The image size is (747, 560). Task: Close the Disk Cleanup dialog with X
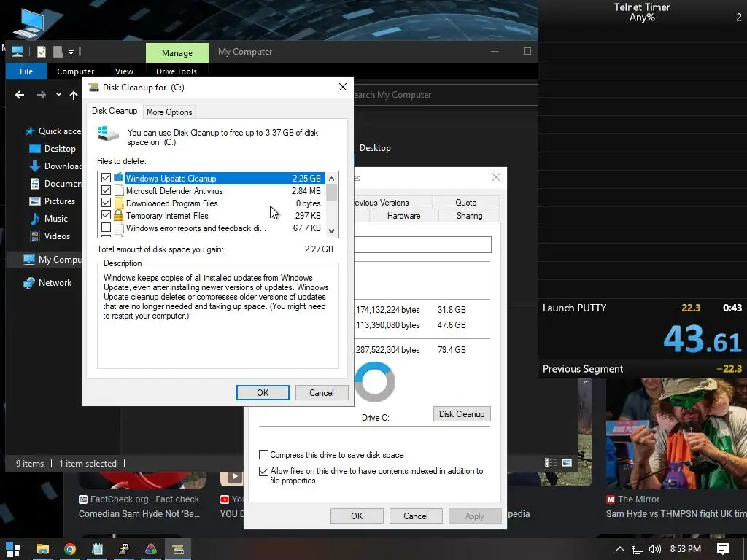coord(343,87)
